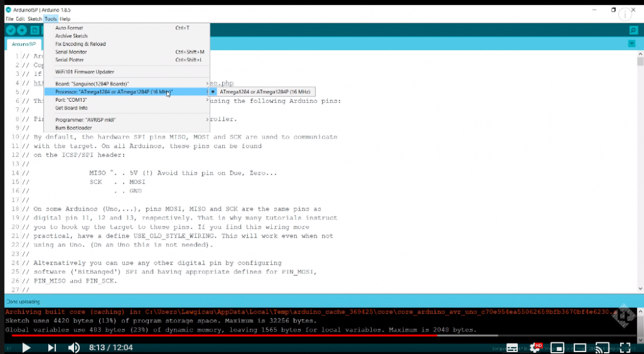Open WiFi101 Firmware Updater
The width and height of the screenshot is (644, 354).
point(127,72)
